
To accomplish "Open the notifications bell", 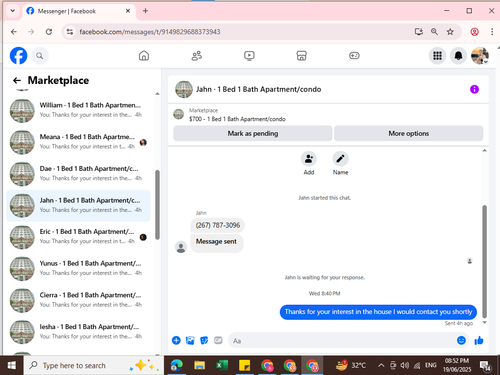I will pos(458,56).
